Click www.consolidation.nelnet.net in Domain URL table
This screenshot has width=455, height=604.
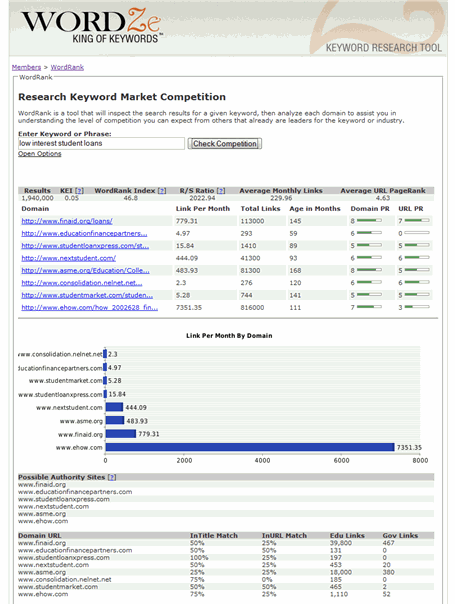(65, 579)
